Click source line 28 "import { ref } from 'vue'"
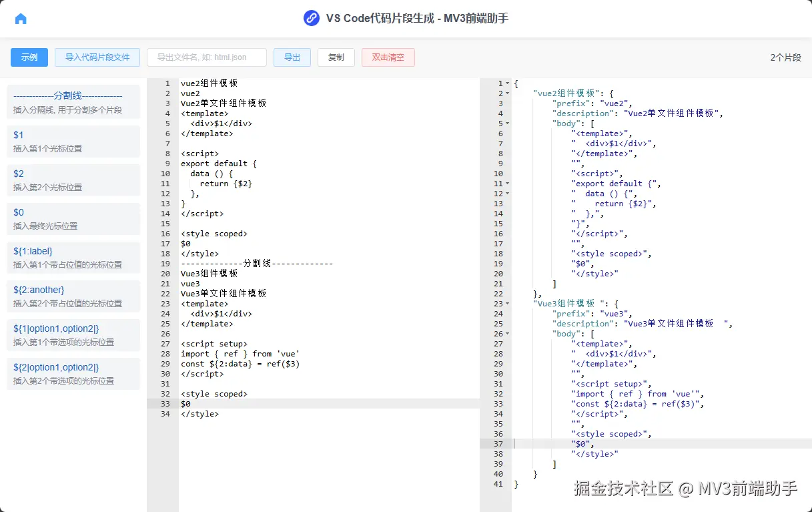812x512 pixels. point(240,354)
